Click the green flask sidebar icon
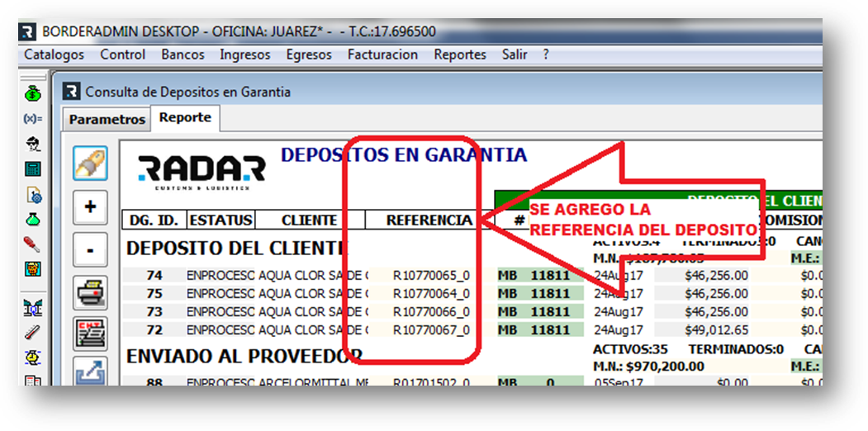868x431 pixels. 33,219
